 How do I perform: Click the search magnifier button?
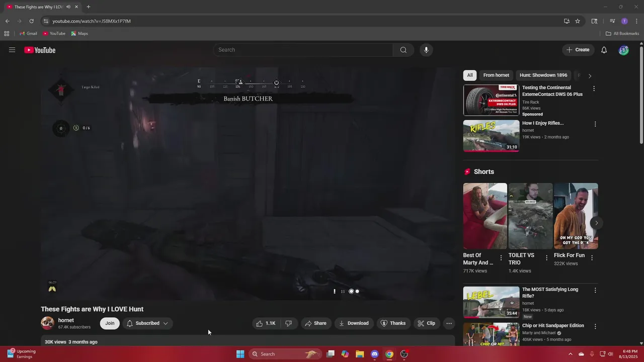pyautogui.click(x=404, y=50)
